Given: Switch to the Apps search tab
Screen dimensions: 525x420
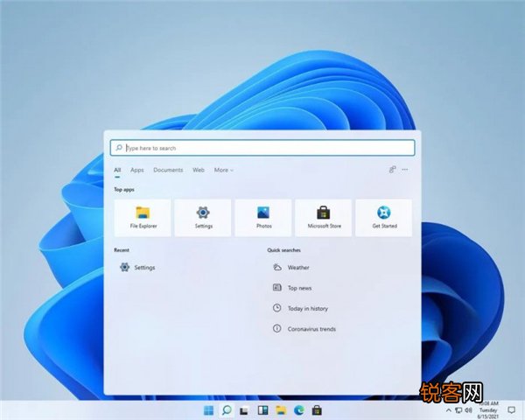Looking at the screenshot, I should [x=137, y=170].
